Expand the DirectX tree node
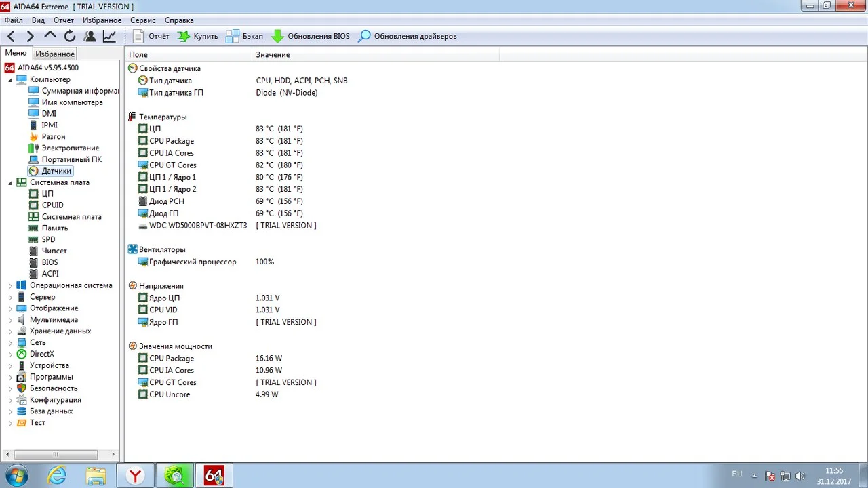 coord(10,354)
